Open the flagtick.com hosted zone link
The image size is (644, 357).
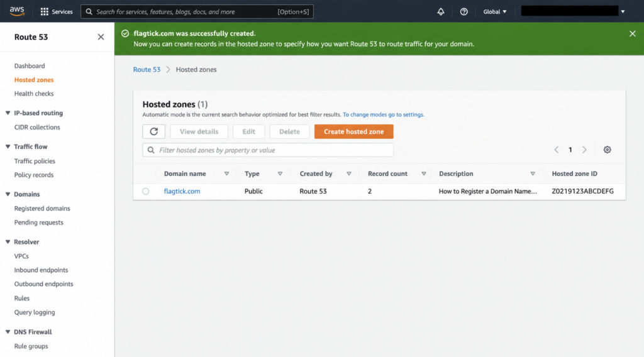[182, 191]
